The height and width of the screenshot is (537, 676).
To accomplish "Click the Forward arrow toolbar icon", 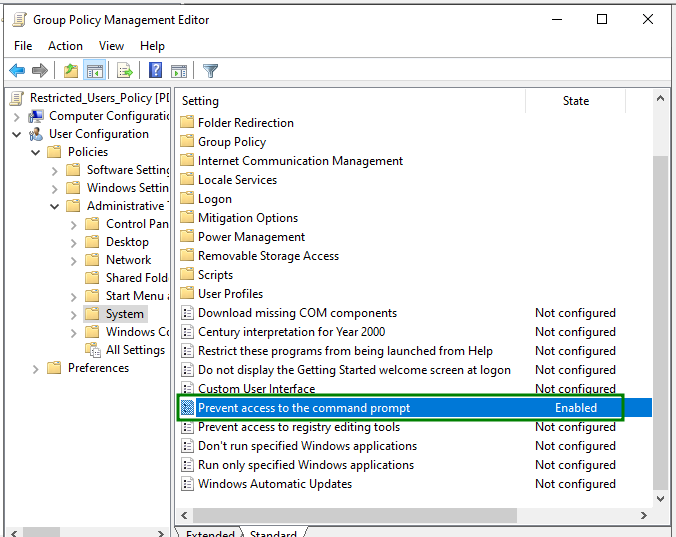I will [40, 70].
